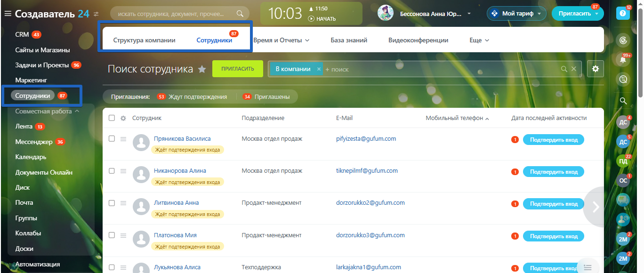This screenshot has width=644, height=273.
Task: Open the gear settings button beside the filter
Action: point(596,69)
